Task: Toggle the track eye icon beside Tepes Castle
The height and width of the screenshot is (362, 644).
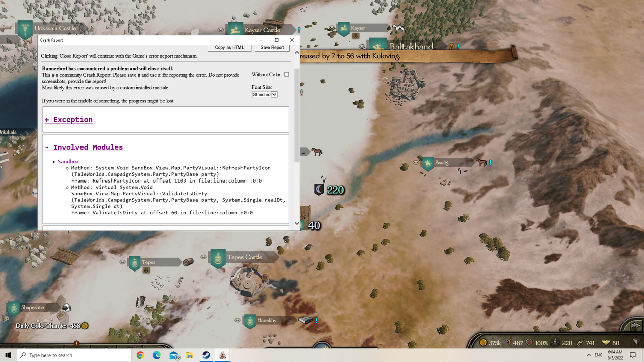Action: pos(203,257)
